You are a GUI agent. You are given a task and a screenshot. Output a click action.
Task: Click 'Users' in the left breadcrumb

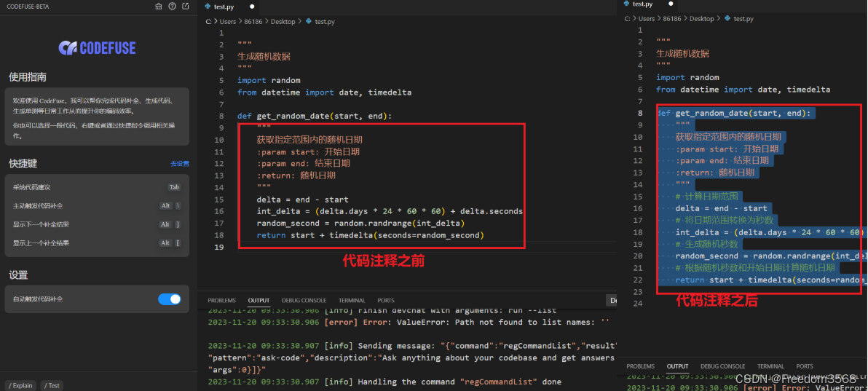(228, 22)
